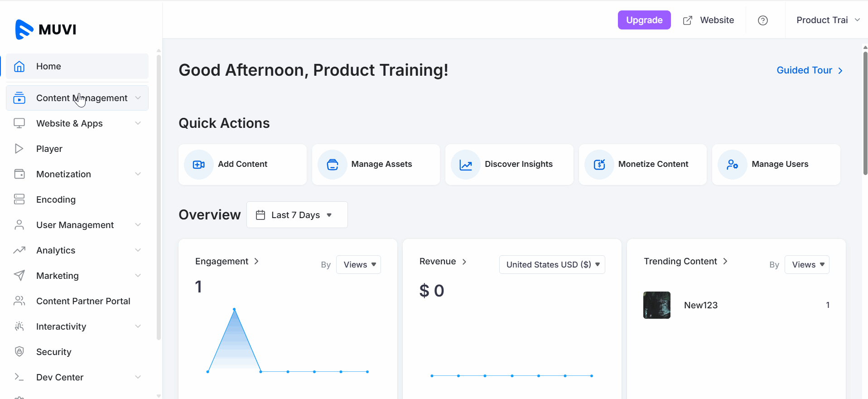
Task: Start the Guided Tour link
Action: tap(809, 70)
